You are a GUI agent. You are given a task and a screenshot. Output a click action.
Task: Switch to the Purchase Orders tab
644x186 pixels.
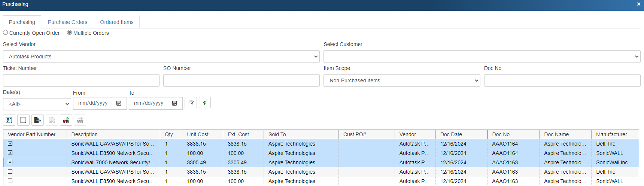[x=67, y=22]
